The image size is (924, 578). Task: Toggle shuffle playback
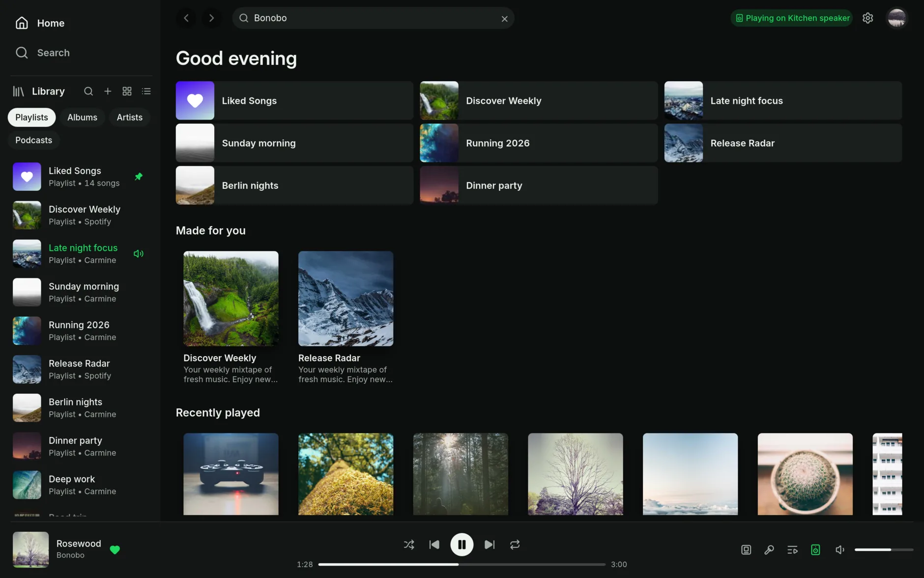coord(409,545)
